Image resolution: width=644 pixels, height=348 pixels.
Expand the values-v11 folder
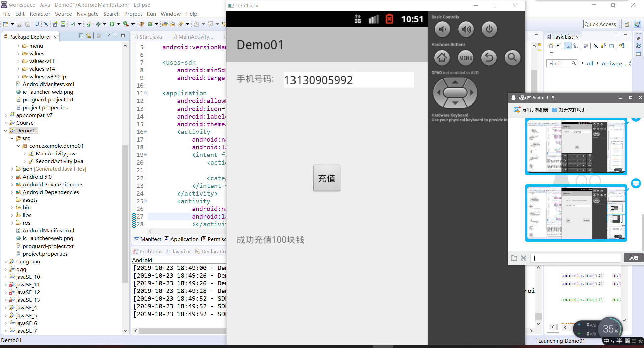coord(19,61)
